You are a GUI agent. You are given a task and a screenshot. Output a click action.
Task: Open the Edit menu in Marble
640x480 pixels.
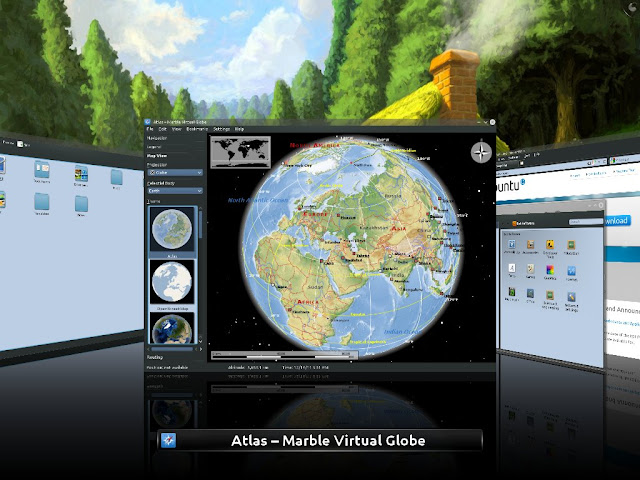click(x=162, y=129)
